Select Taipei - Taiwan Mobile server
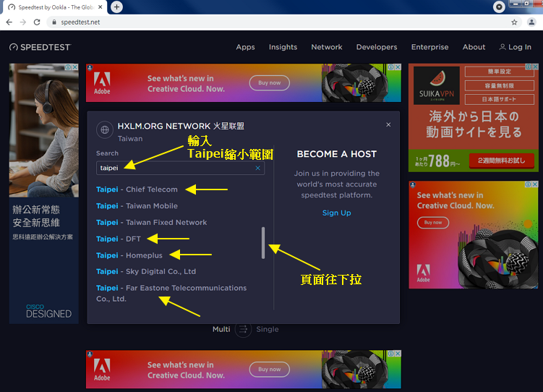The image size is (543, 392). (x=137, y=205)
